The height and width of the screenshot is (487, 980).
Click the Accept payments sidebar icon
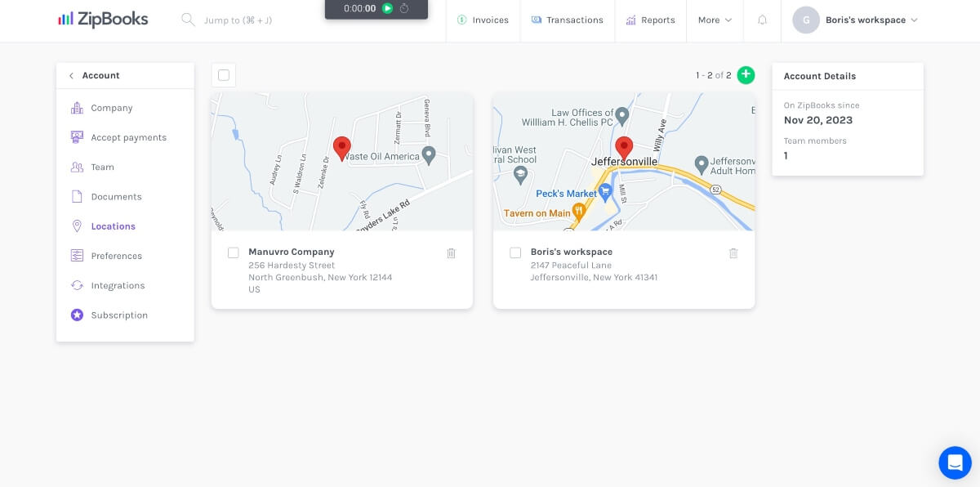(77, 137)
